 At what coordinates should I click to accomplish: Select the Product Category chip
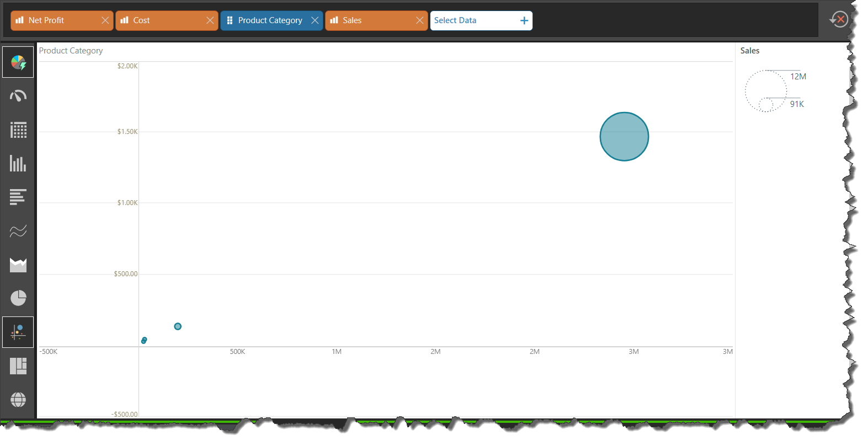tap(269, 20)
